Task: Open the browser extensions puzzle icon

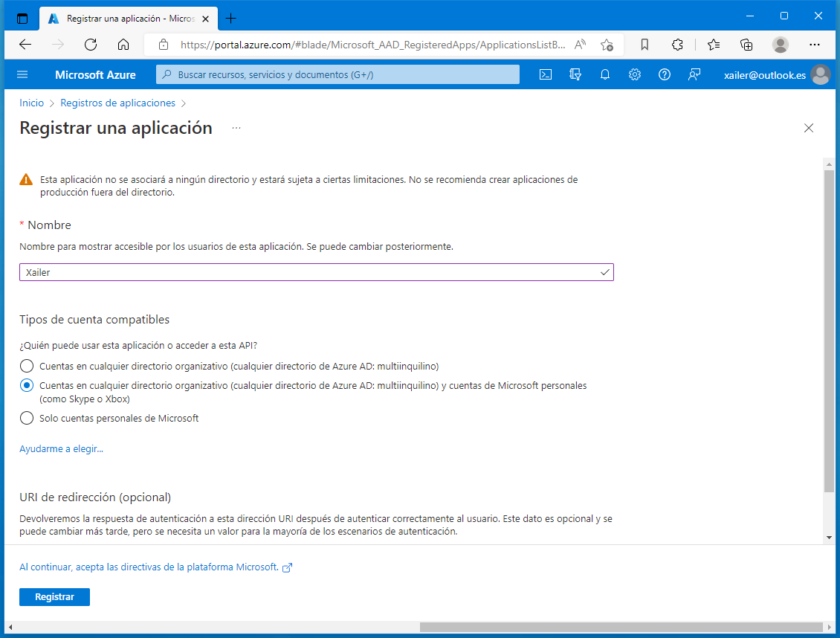Action: pyautogui.click(x=677, y=45)
